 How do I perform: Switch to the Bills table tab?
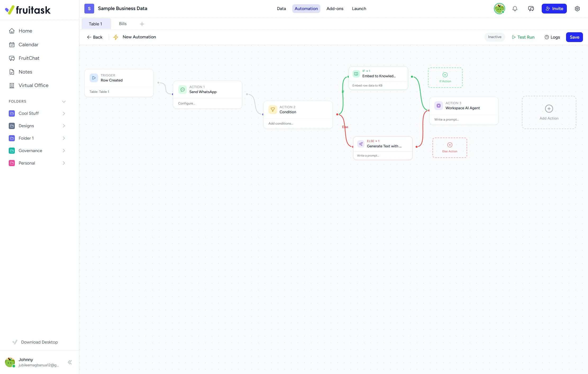[123, 24]
